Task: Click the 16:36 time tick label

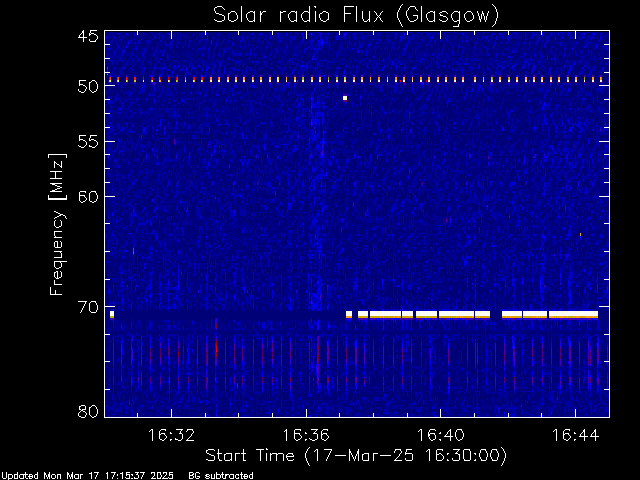Action: pos(306,435)
